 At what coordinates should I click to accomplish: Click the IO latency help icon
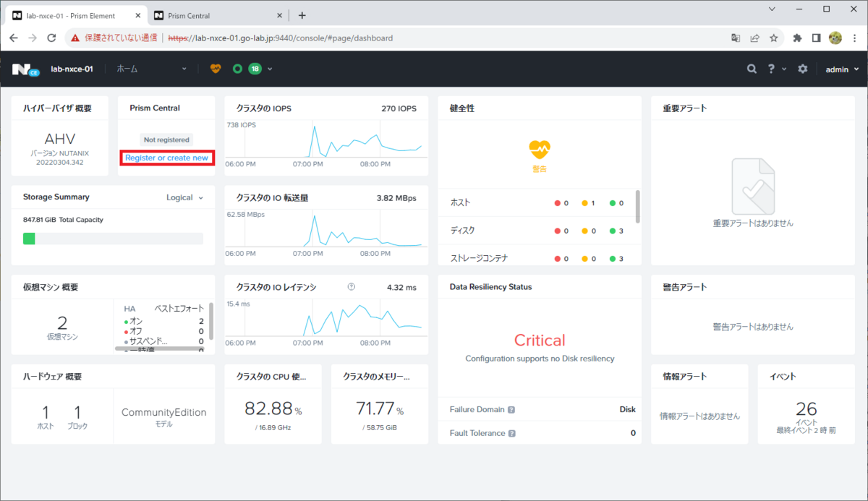352,286
